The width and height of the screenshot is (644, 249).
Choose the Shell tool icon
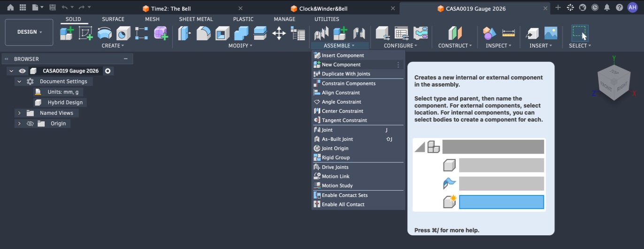[x=222, y=33]
